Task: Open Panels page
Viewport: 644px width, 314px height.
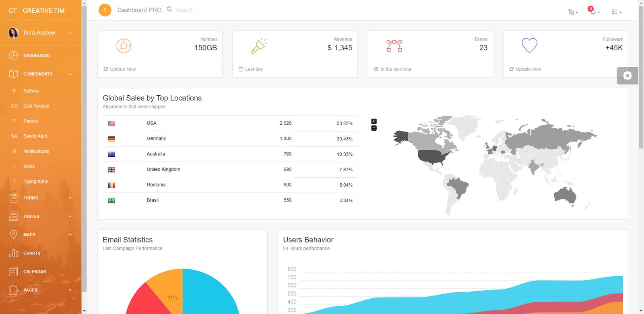Action: 31,121
